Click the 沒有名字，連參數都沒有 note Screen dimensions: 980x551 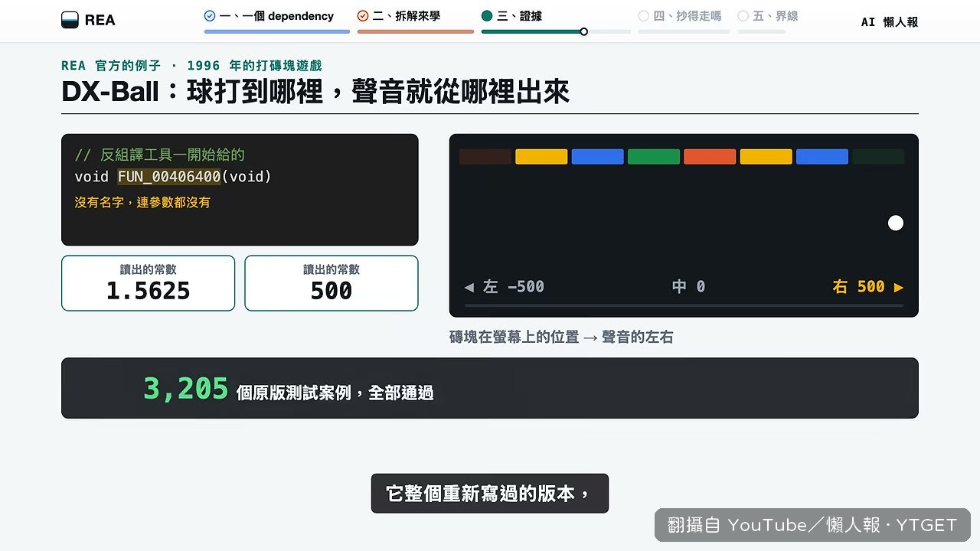[x=142, y=203]
